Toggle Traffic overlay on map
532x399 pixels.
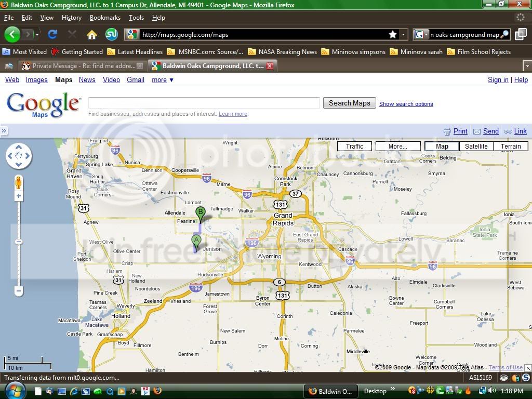(x=354, y=146)
